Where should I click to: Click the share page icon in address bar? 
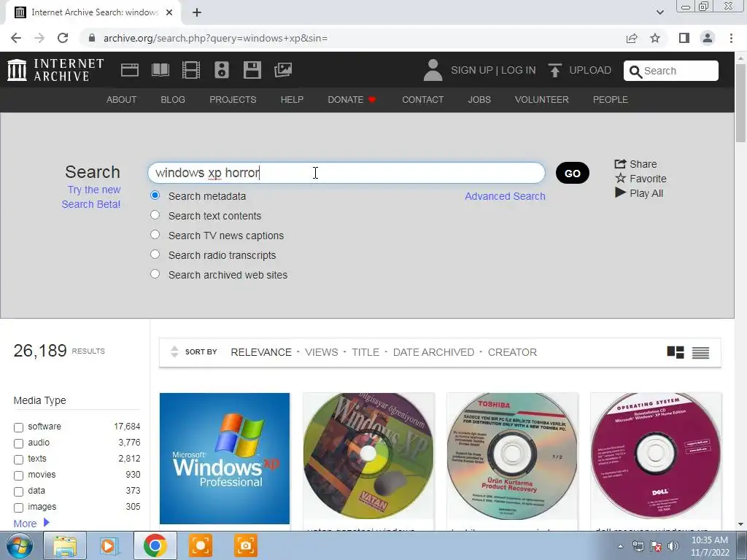click(x=632, y=38)
